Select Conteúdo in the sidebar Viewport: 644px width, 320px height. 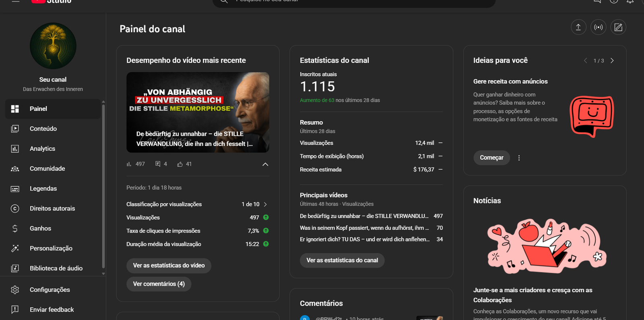click(43, 129)
